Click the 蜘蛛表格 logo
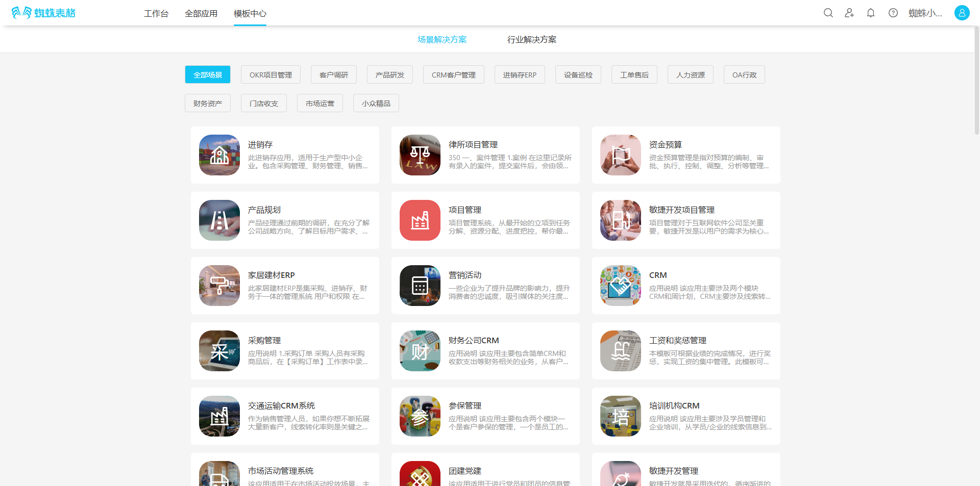This screenshot has height=486, width=980. [43, 13]
